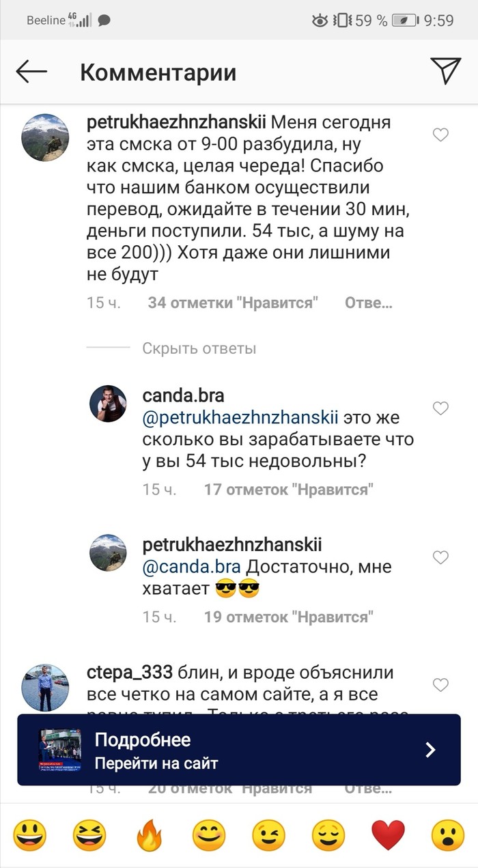This screenshot has height=868, width=478.
Task: Insert the surprised face emoji
Action: (447, 835)
